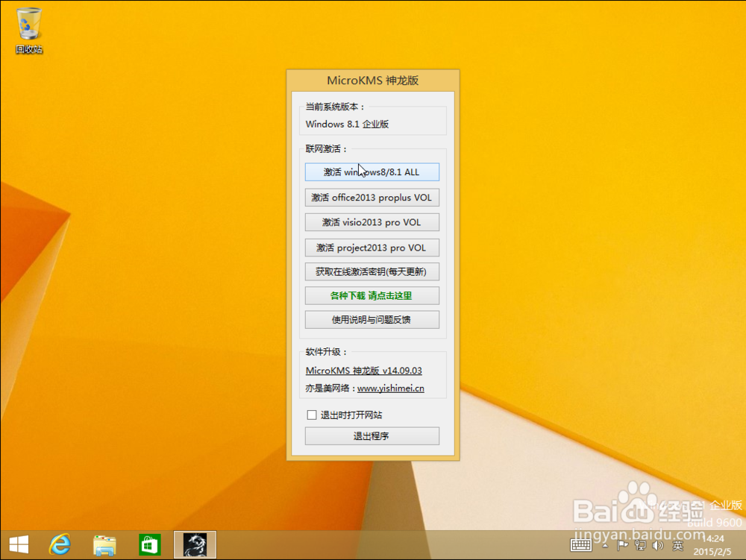Open File Explorer on the taskbar

(x=105, y=545)
